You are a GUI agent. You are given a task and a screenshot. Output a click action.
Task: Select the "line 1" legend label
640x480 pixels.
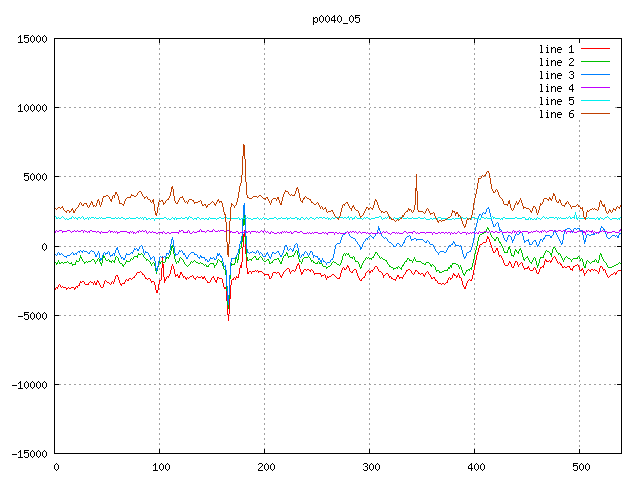click(x=556, y=49)
